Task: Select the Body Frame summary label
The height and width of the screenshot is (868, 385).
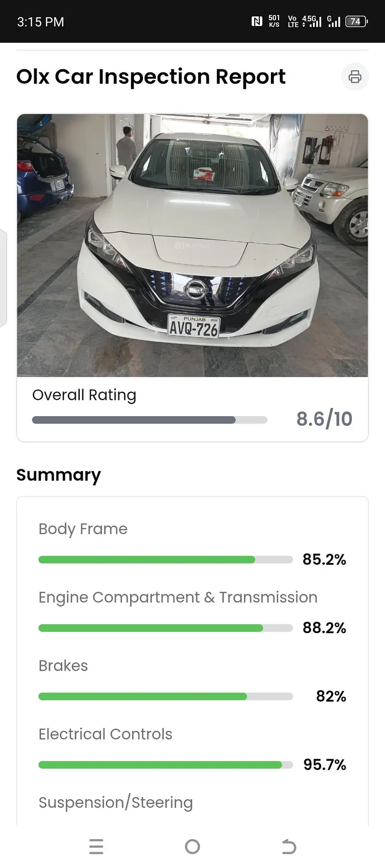Action: (x=83, y=529)
